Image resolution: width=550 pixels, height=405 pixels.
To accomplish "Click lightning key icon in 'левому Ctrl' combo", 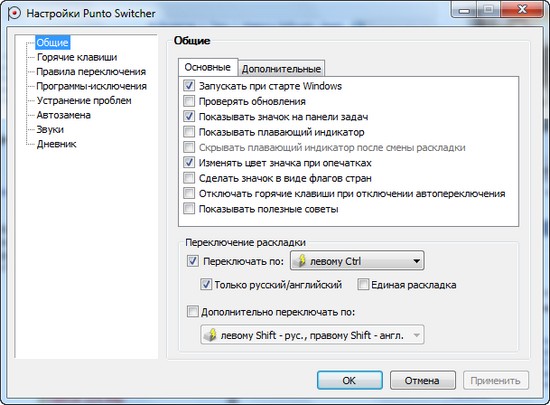I will [301, 261].
